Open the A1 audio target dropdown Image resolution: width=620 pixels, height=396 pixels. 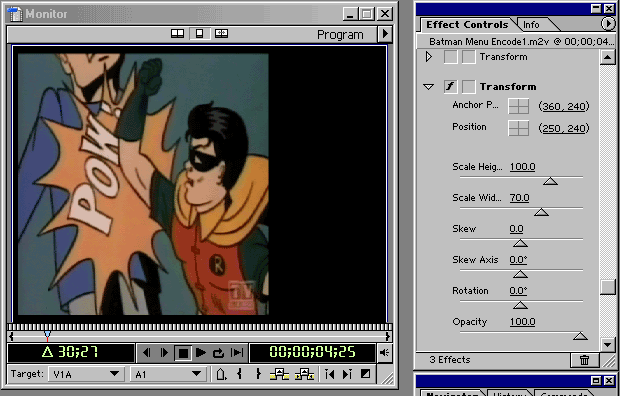[x=168, y=374]
